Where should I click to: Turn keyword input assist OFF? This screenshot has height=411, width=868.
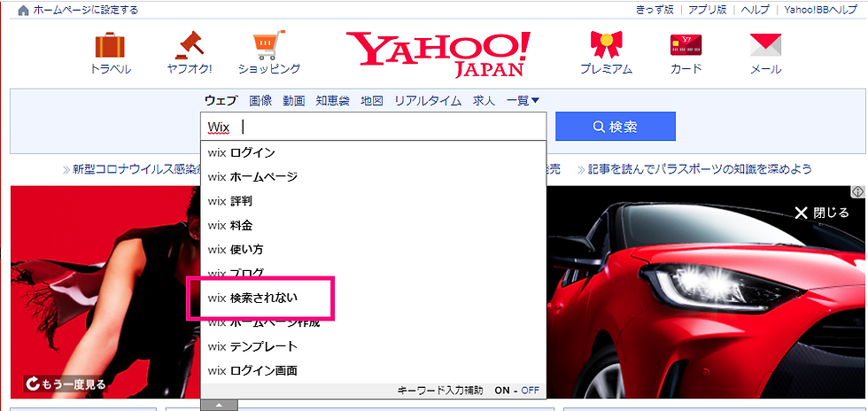click(x=530, y=391)
